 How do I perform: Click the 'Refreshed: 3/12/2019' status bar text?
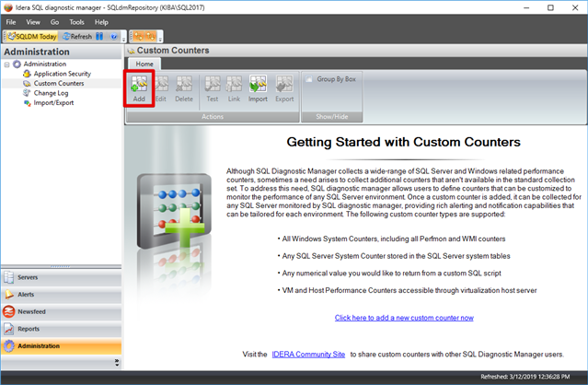(x=525, y=377)
